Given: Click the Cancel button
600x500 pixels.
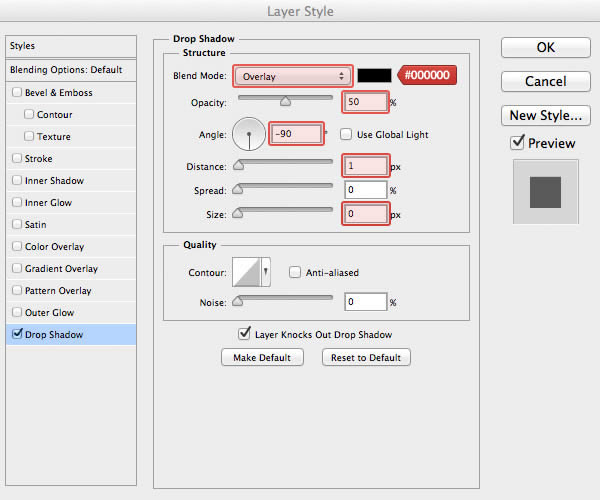Looking at the screenshot, I should (546, 81).
